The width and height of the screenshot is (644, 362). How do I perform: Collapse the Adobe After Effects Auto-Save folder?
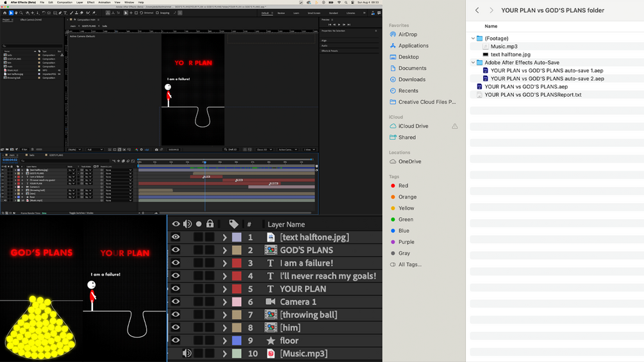tap(473, 62)
